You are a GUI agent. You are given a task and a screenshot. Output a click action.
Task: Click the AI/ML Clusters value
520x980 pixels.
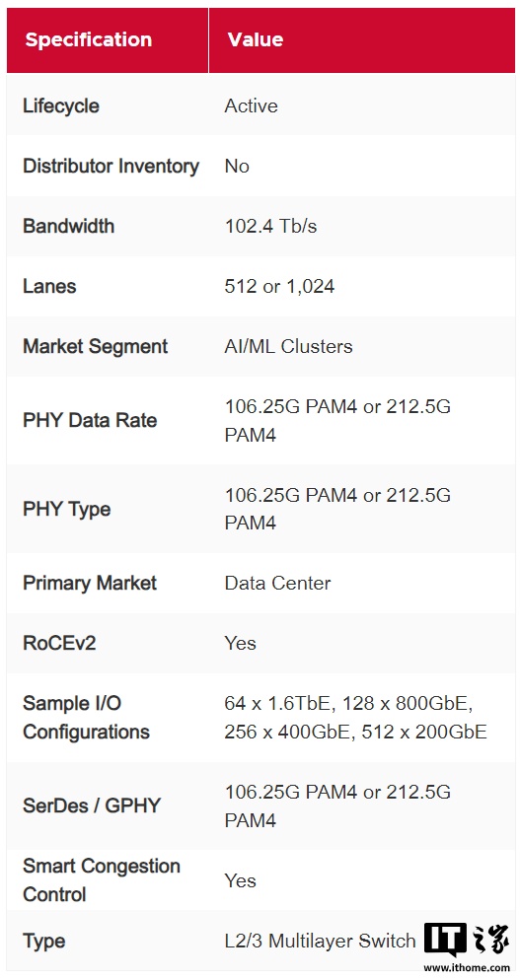pos(288,346)
